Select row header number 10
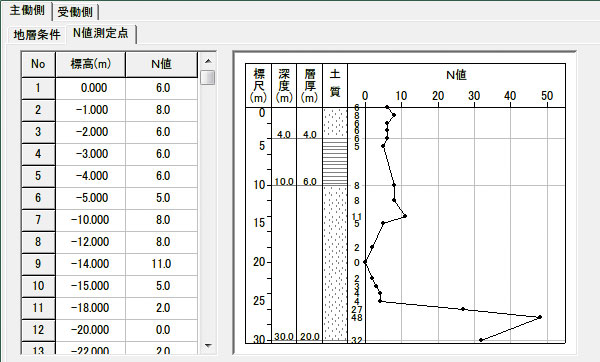Viewport: 600px width, 362px height. click(38, 286)
